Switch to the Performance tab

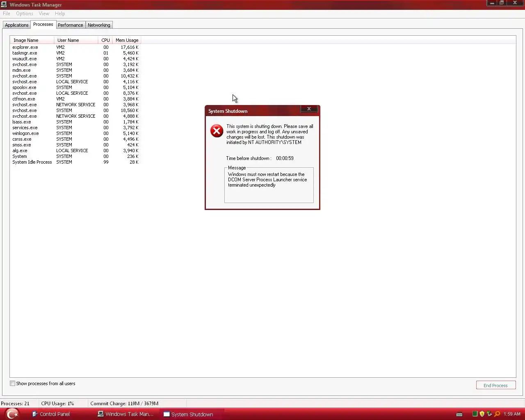pos(70,25)
